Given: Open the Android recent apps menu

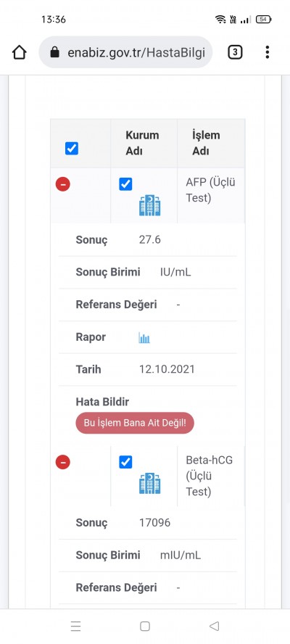Looking at the screenshot, I should (75, 626).
